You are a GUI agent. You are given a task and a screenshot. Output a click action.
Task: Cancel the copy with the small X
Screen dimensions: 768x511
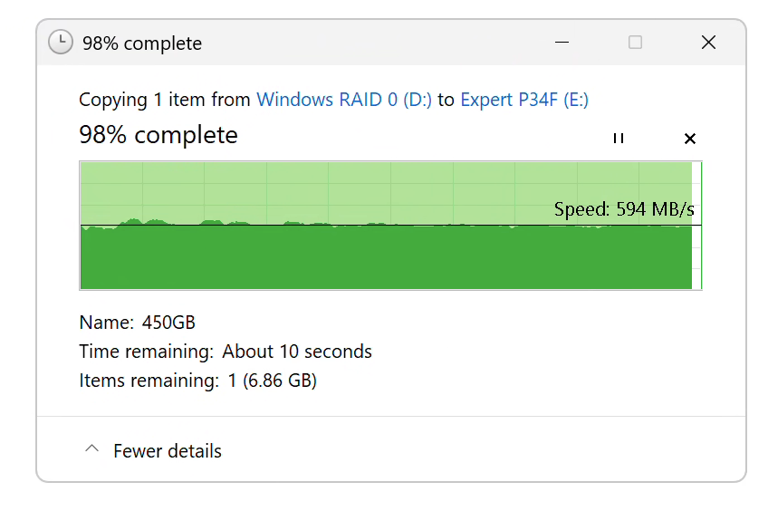coord(690,139)
